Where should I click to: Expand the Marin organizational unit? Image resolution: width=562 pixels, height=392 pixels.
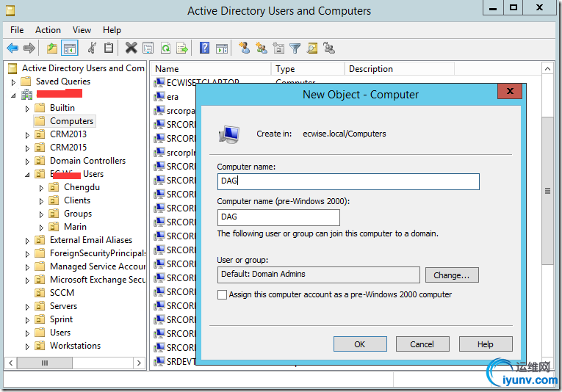point(41,228)
